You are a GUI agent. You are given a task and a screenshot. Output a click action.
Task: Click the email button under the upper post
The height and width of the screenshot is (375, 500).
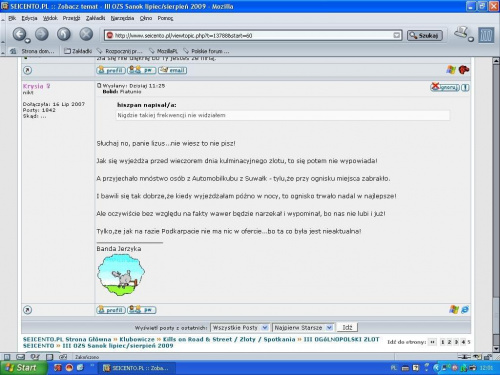click(173, 70)
